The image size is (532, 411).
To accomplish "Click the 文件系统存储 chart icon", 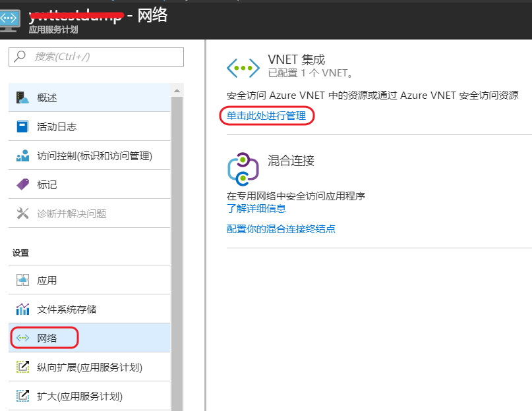I will click(x=23, y=309).
